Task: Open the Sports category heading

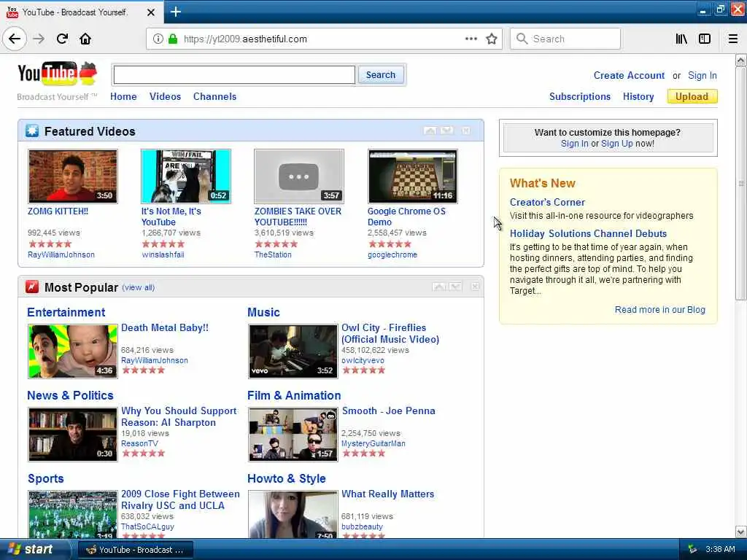Action: (x=46, y=478)
